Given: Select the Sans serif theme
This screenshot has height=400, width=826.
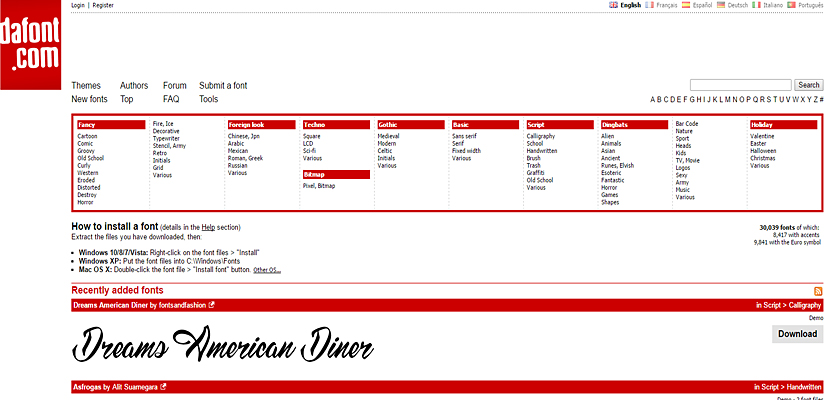Looking at the screenshot, I should [x=464, y=136].
